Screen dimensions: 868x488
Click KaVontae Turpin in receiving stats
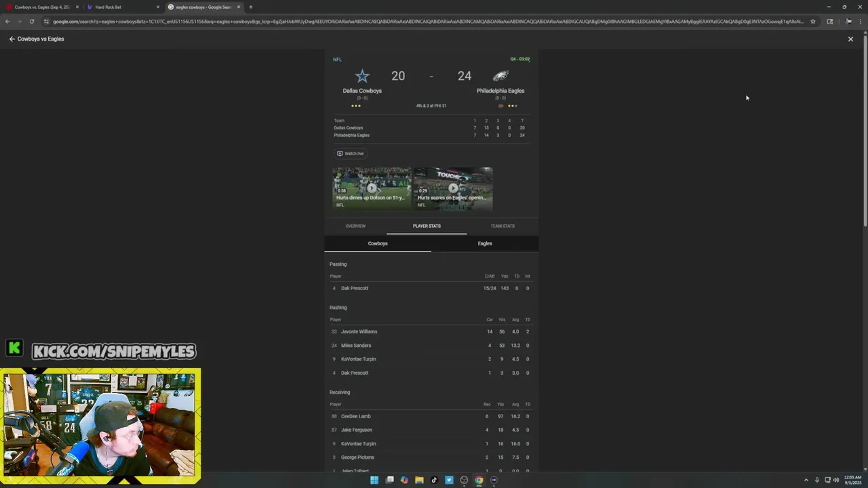click(x=358, y=444)
